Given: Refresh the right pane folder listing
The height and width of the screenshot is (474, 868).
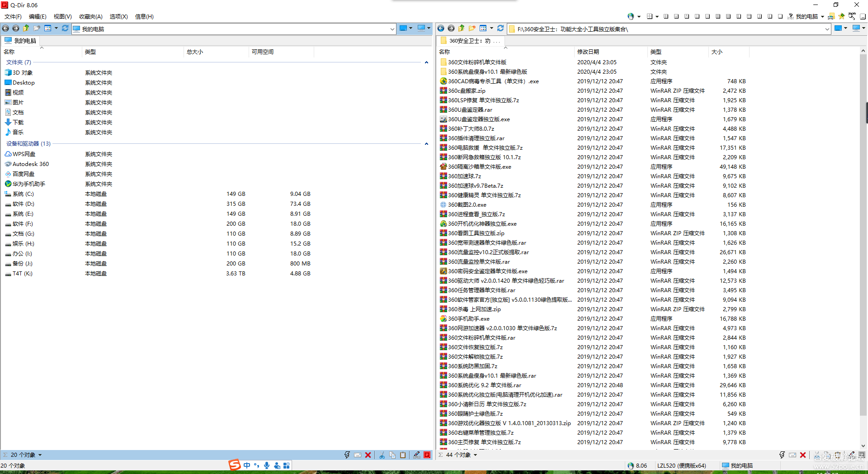Looking at the screenshot, I should (x=500, y=28).
